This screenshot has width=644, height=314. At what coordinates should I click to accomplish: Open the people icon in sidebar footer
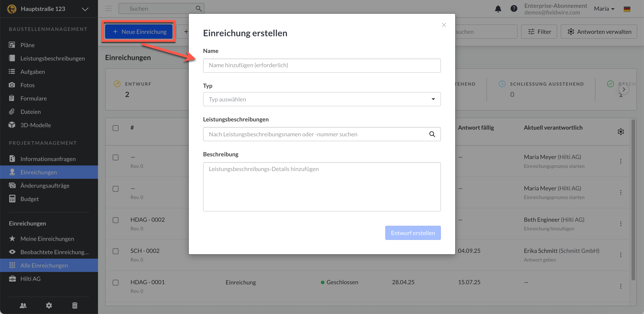coord(23,305)
